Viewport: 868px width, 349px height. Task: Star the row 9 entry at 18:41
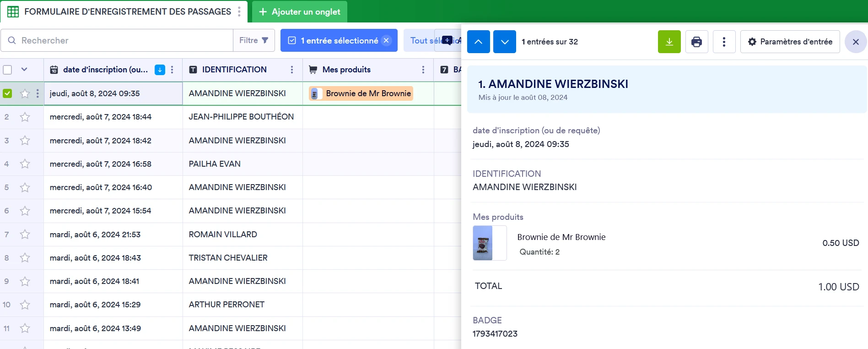[x=25, y=281]
